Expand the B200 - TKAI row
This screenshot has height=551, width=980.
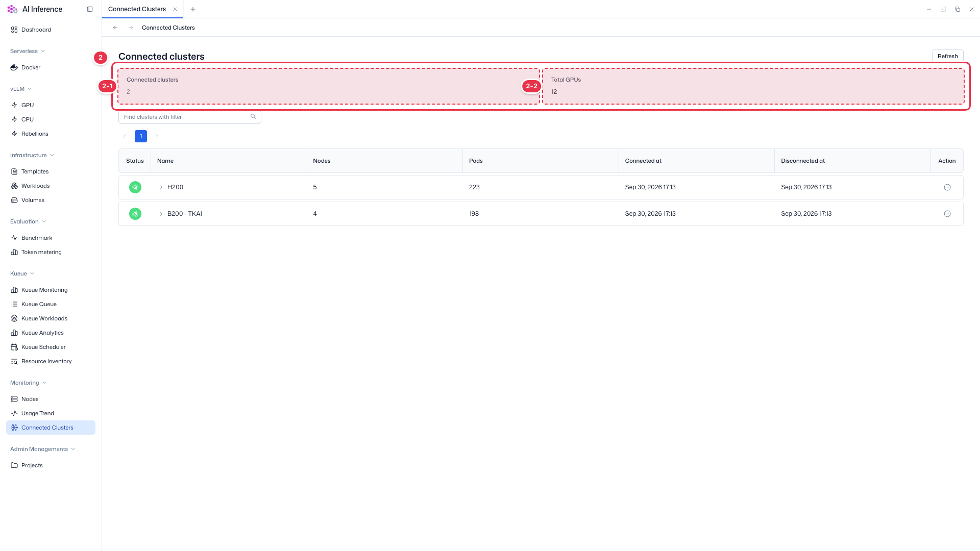pyautogui.click(x=161, y=214)
